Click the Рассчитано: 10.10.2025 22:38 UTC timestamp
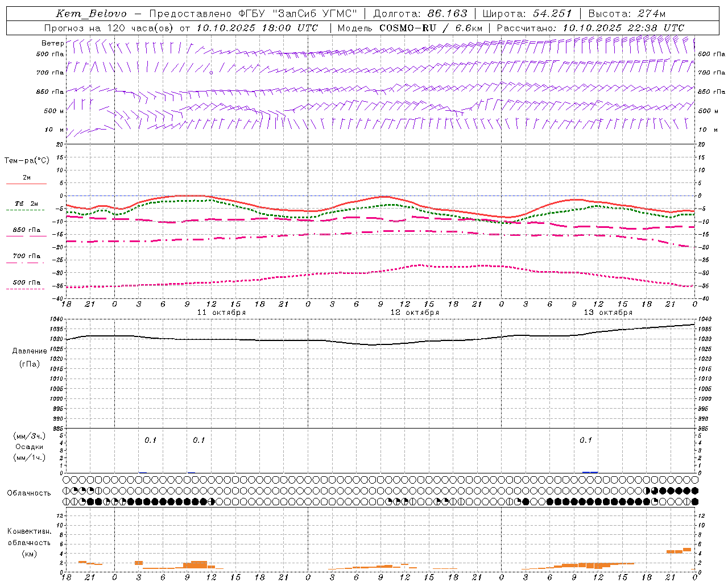The image size is (728, 582). point(590,28)
